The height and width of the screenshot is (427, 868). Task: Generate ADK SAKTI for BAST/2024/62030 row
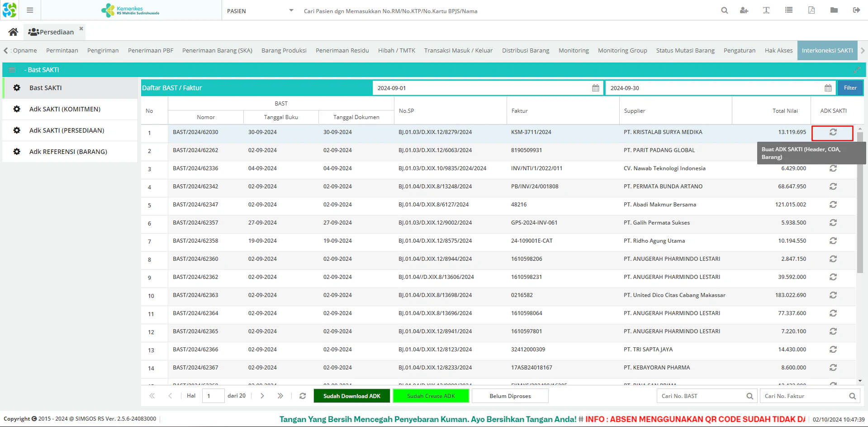pos(833,132)
